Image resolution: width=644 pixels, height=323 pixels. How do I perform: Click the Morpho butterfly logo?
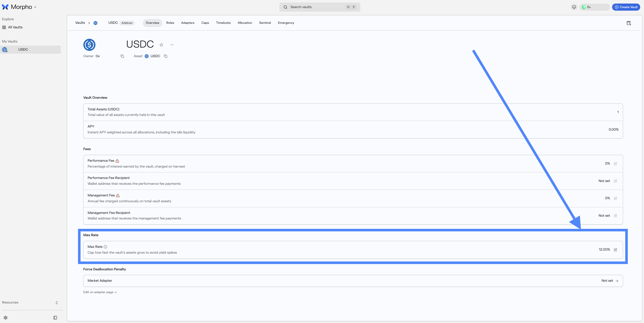5,7
